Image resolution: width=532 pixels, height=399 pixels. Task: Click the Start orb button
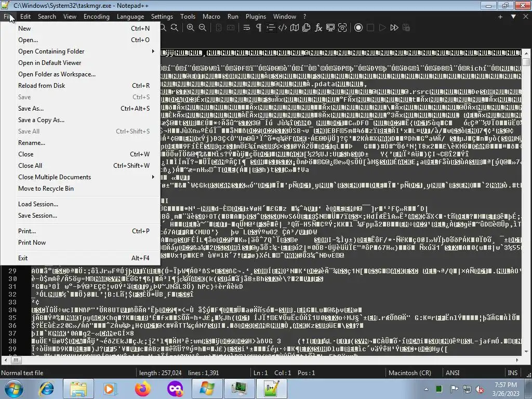tap(14, 389)
